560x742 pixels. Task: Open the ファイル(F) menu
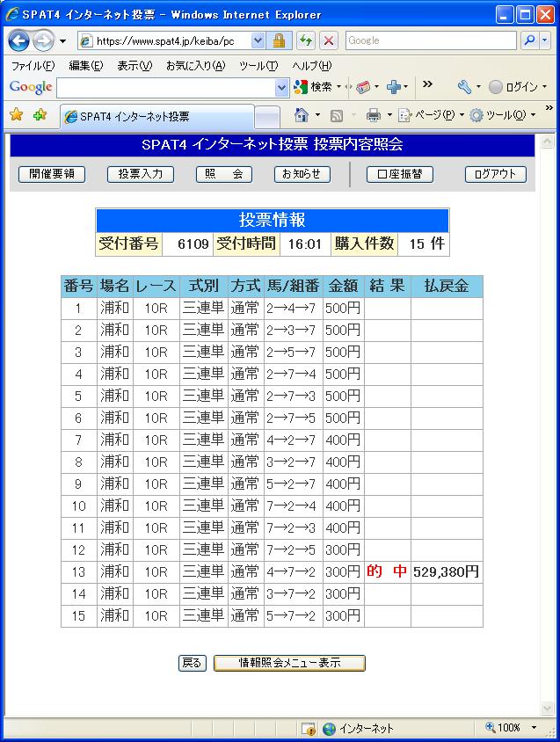pos(33,65)
